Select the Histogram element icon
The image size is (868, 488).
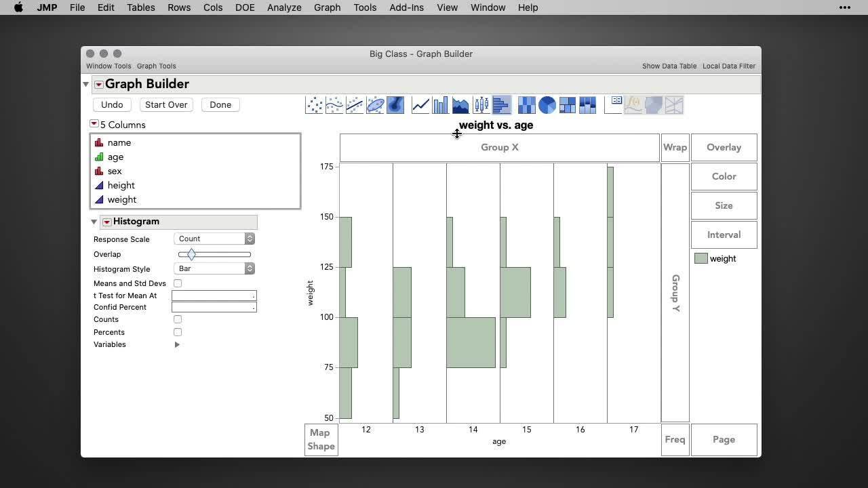coord(502,105)
